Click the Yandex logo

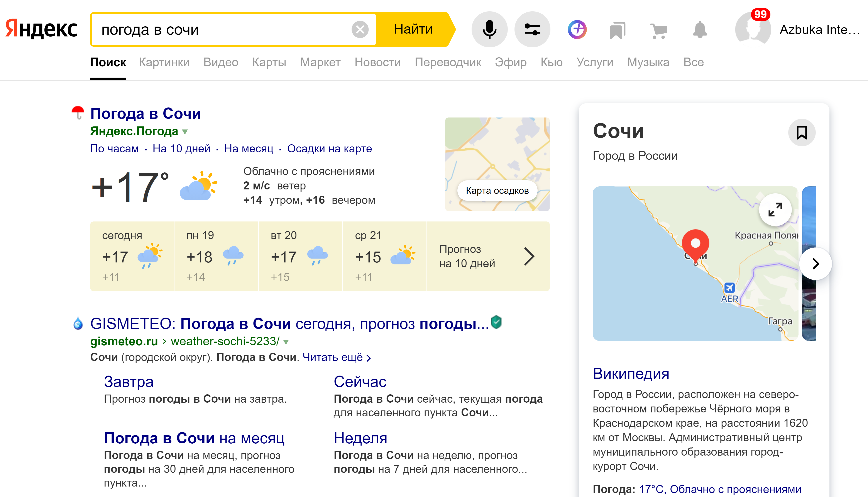(41, 29)
